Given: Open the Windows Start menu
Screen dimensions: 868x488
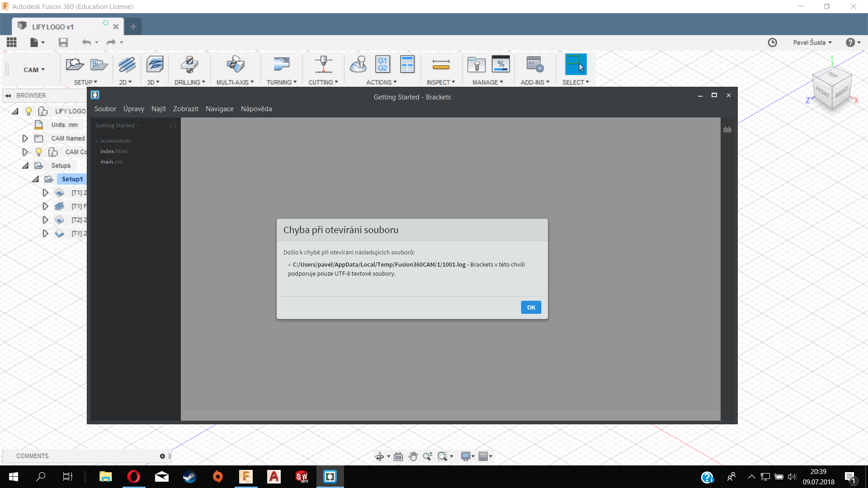Looking at the screenshot, I should click(x=14, y=477).
